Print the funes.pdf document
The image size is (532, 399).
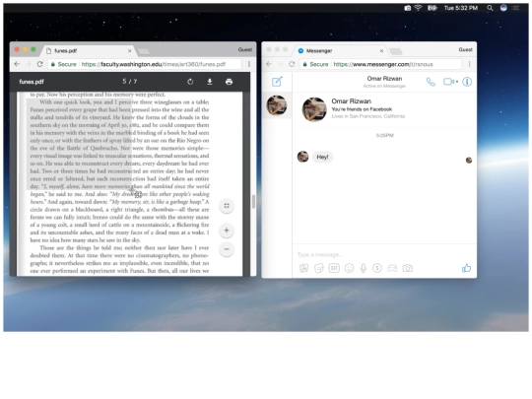point(229,82)
